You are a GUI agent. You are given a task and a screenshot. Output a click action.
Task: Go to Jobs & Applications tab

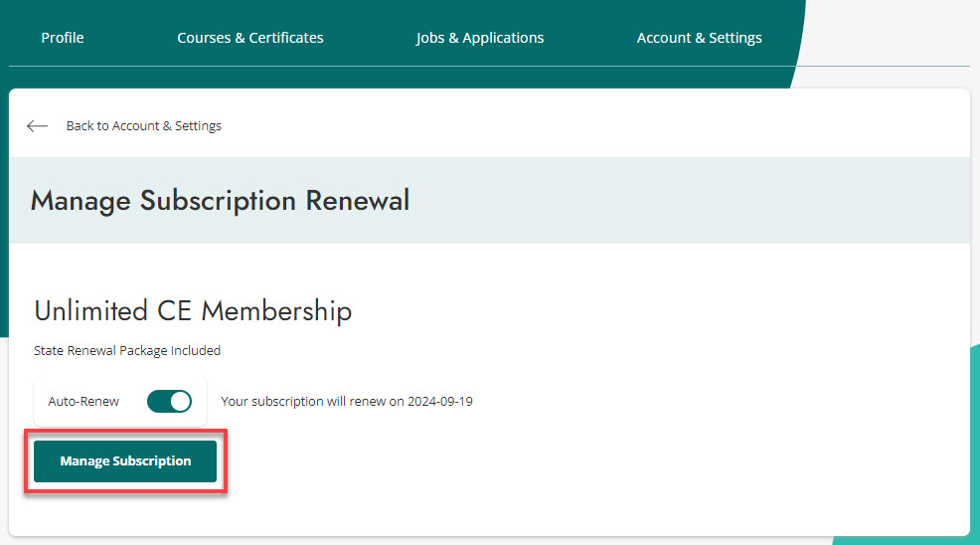[480, 38]
